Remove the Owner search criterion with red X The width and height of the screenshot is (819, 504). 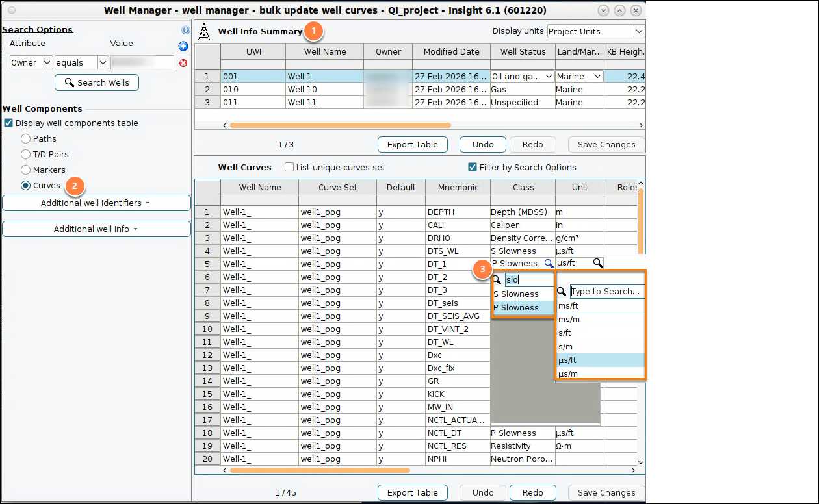coord(183,63)
